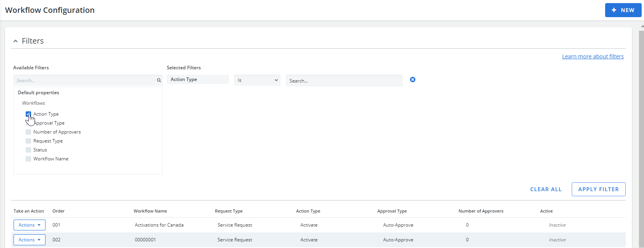Screen dimensions: 644x248
Task: Click the Request Type column header
Action: coord(229,211)
